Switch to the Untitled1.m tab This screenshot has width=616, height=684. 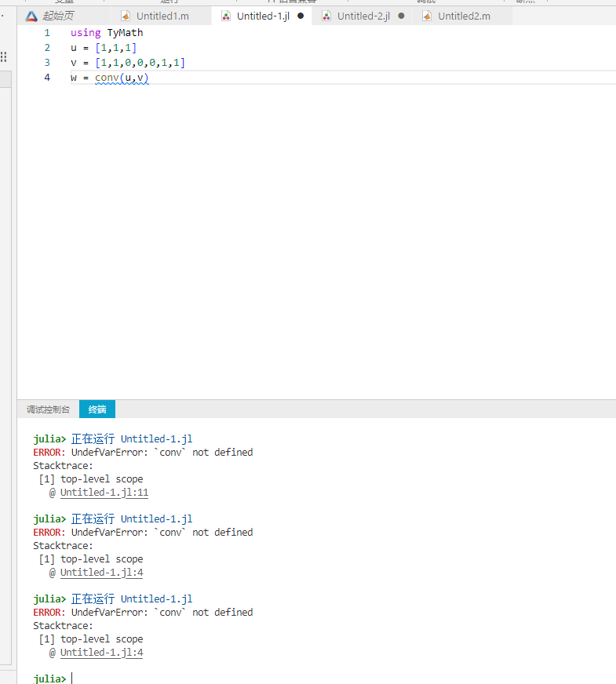pos(162,16)
